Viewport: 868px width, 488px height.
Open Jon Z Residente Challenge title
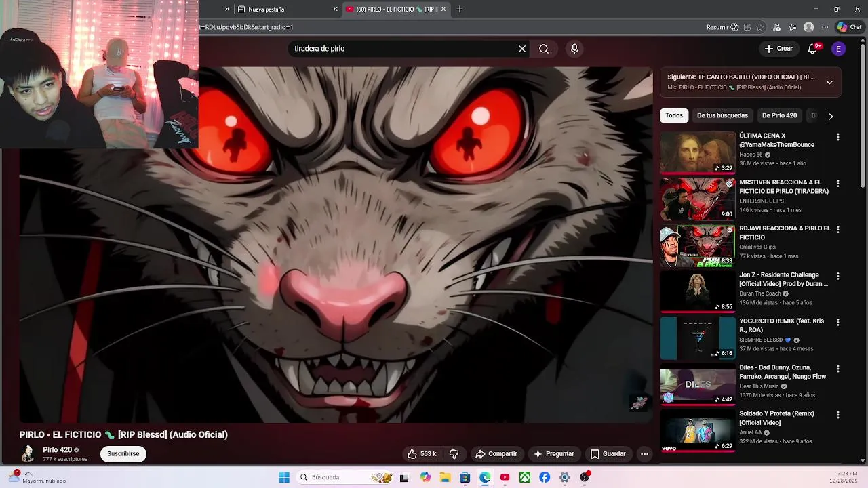click(783, 279)
